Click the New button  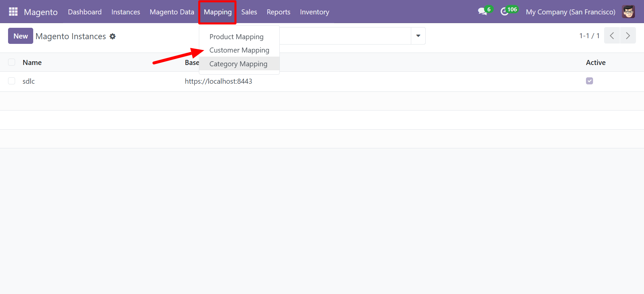pyautogui.click(x=20, y=36)
